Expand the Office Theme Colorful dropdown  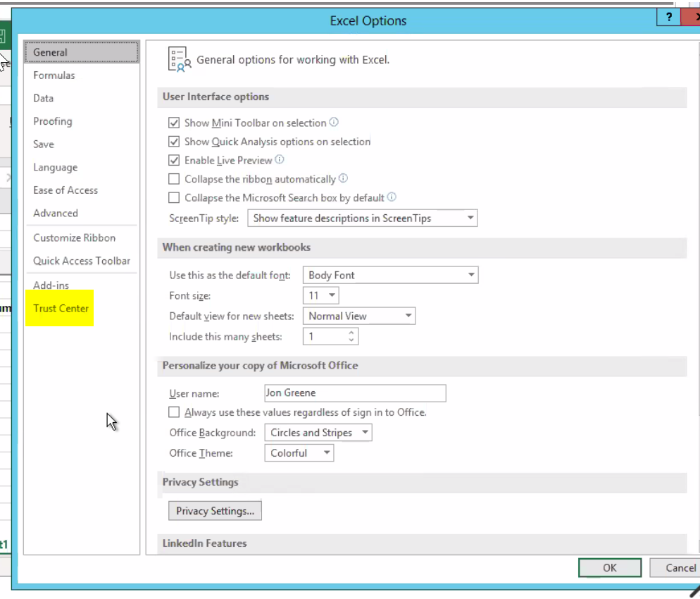299,453
